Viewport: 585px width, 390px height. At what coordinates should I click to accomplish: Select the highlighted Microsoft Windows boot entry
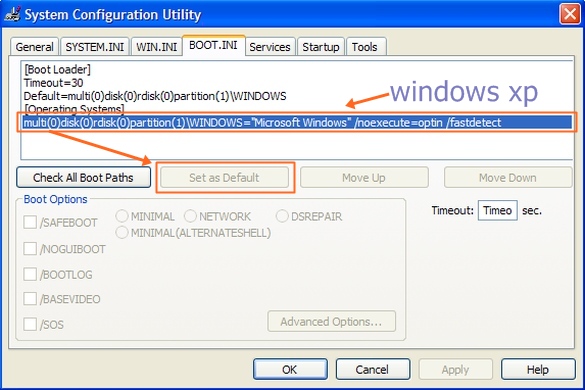(x=297, y=122)
